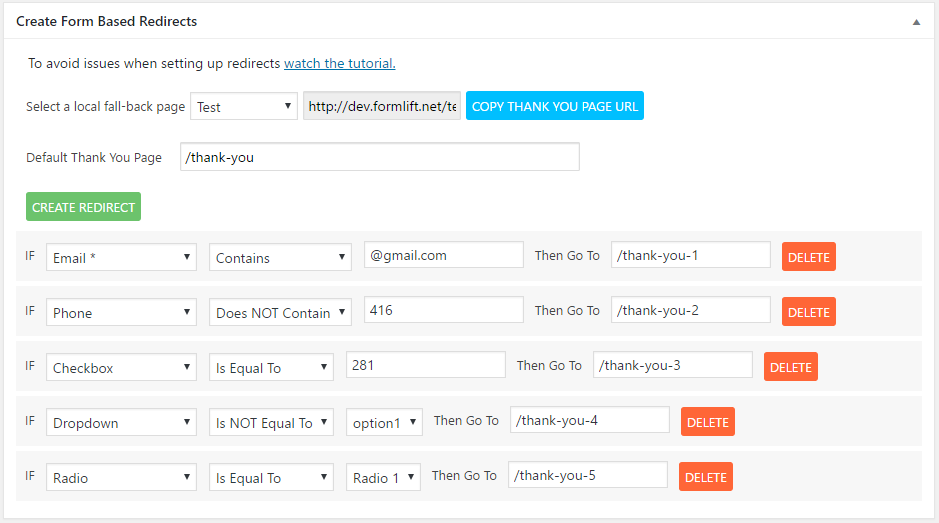The image size is (939, 523).
Task: Open the Checkbox field selector dropdown
Action: [121, 367]
